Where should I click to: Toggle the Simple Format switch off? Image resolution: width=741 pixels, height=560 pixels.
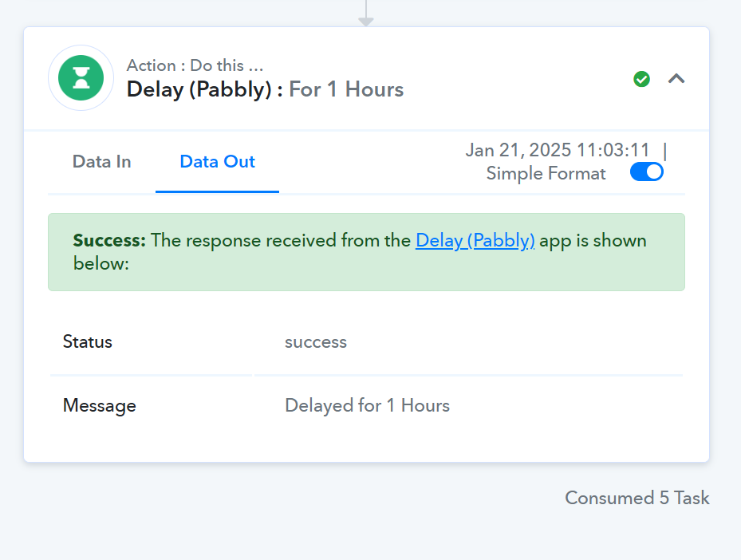pyautogui.click(x=647, y=172)
